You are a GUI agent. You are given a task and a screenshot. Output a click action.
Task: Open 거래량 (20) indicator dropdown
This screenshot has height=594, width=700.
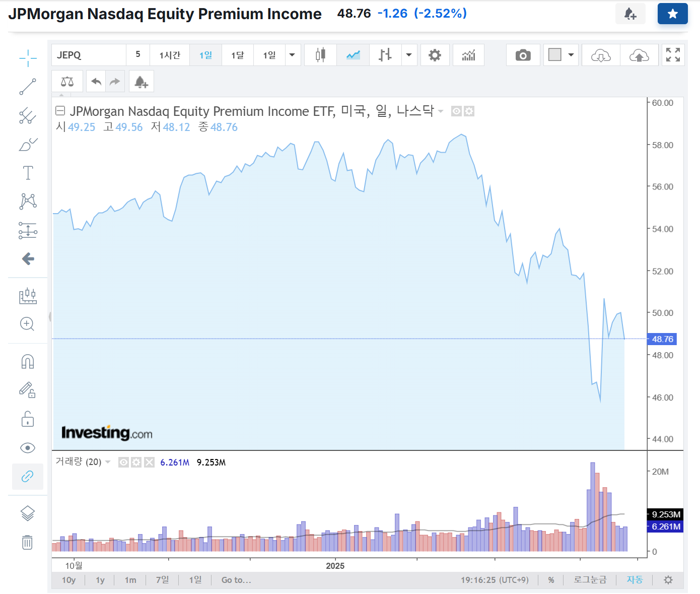[108, 462]
